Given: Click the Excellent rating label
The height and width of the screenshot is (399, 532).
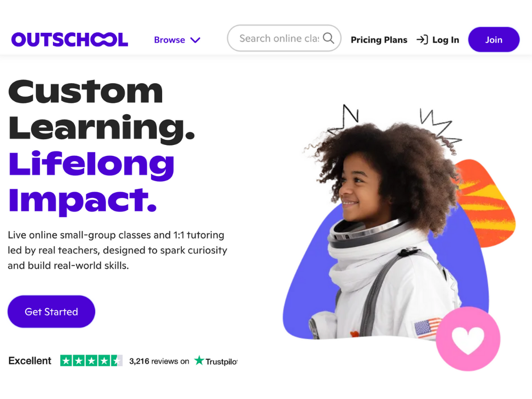Looking at the screenshot, I should [x=30, y=361].
